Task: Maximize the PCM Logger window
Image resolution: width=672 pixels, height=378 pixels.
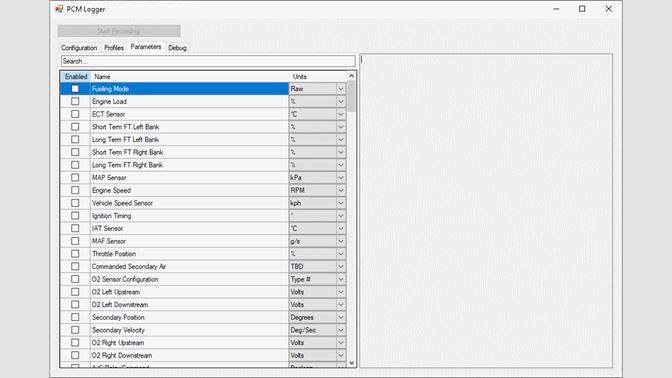Action: tap(582, 9)
